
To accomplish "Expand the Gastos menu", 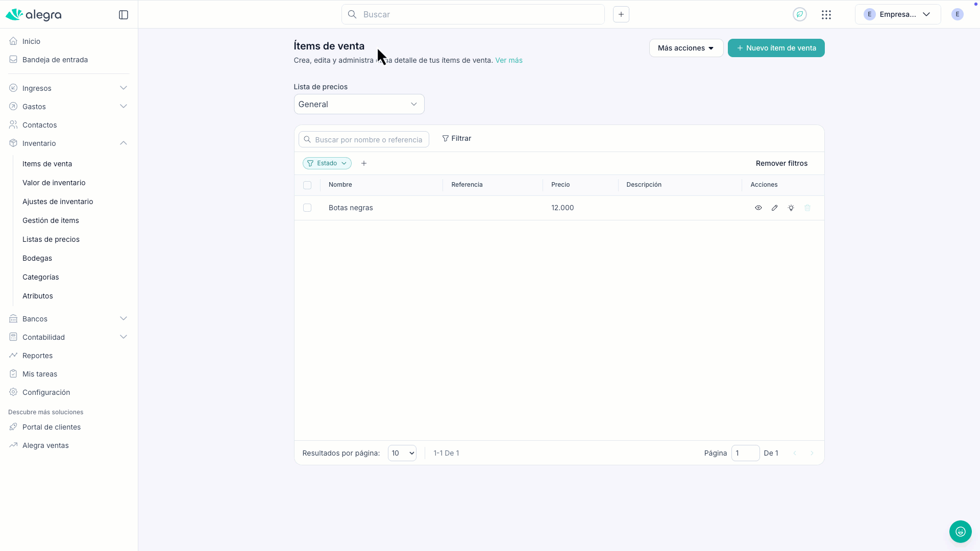I will point(68,107).
